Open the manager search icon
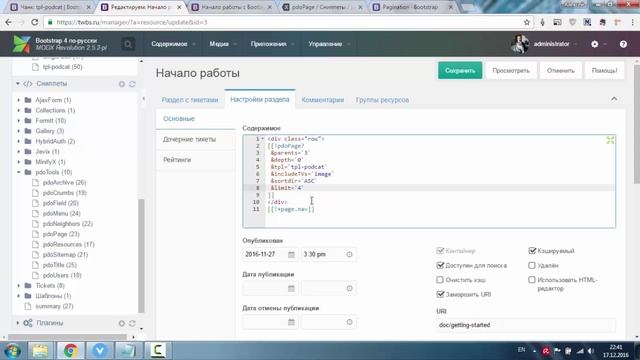Screen dimensions: 640x360 coord(128,44)
